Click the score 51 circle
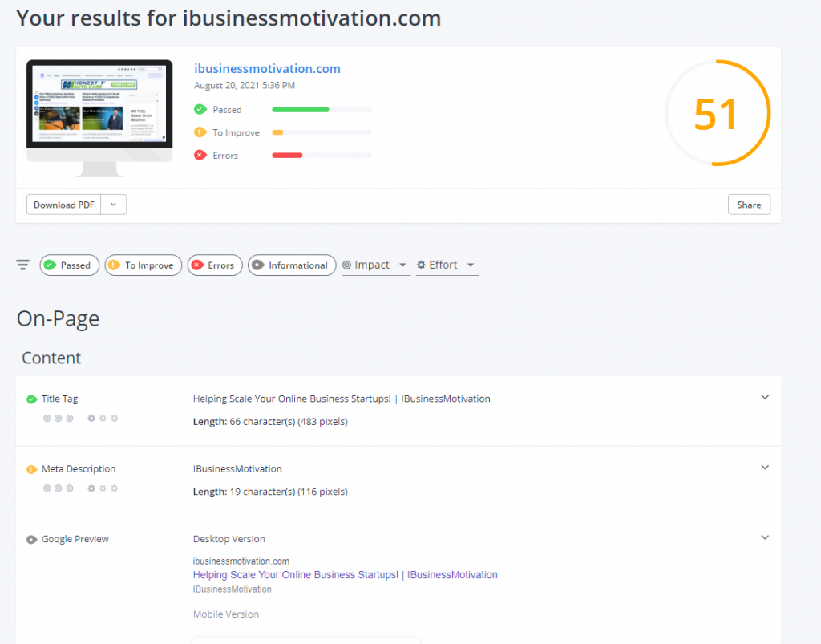The image size is (821, 644). click(718, 113)
